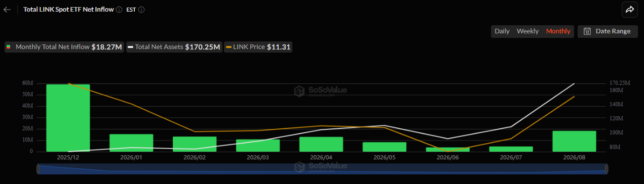Image resolution: width=644 pixels, height=184 pixels.
Task: Click the 60M left axis label
Action: 27,83
